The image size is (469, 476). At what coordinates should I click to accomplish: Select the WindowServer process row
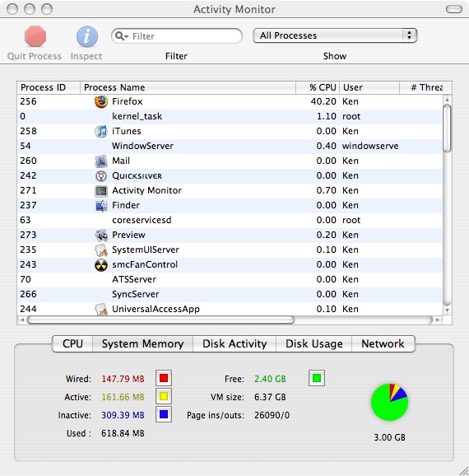tap(230, 146)
